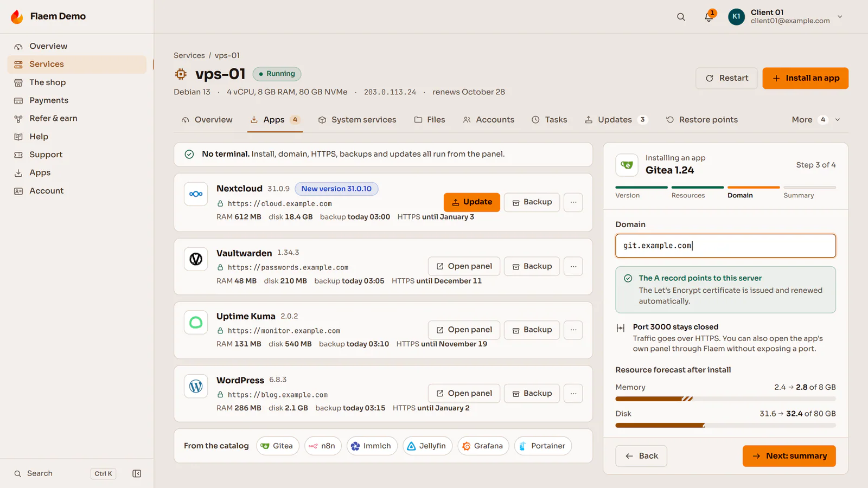The image size is (868, 488).
Task: Open Apps in the left sidebar
Action: coord(77,172)
